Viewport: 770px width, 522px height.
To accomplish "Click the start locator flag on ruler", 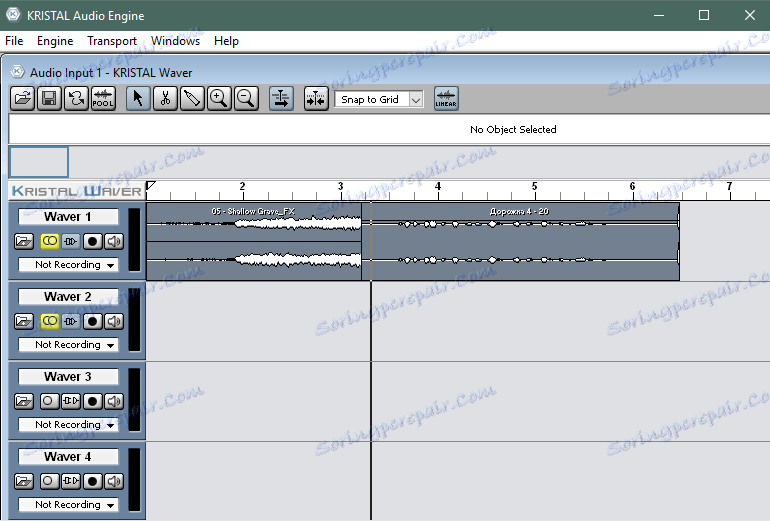I will [151, 186].
